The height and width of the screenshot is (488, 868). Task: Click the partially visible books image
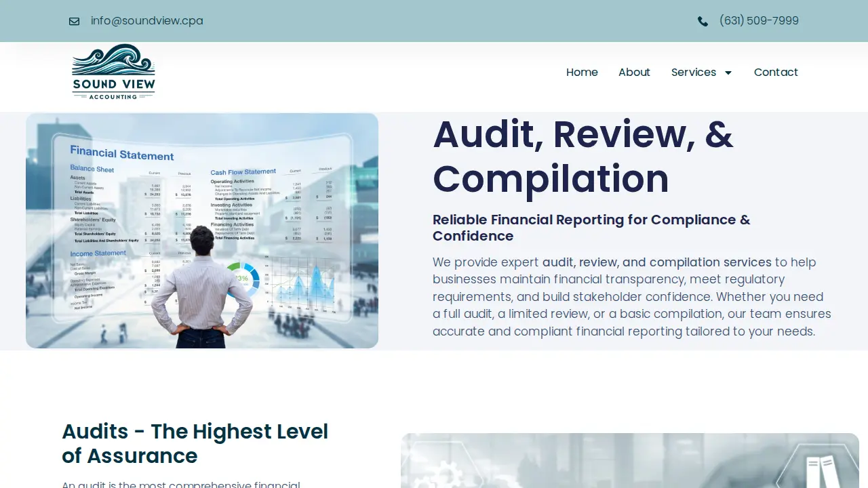tap(630, 461)
